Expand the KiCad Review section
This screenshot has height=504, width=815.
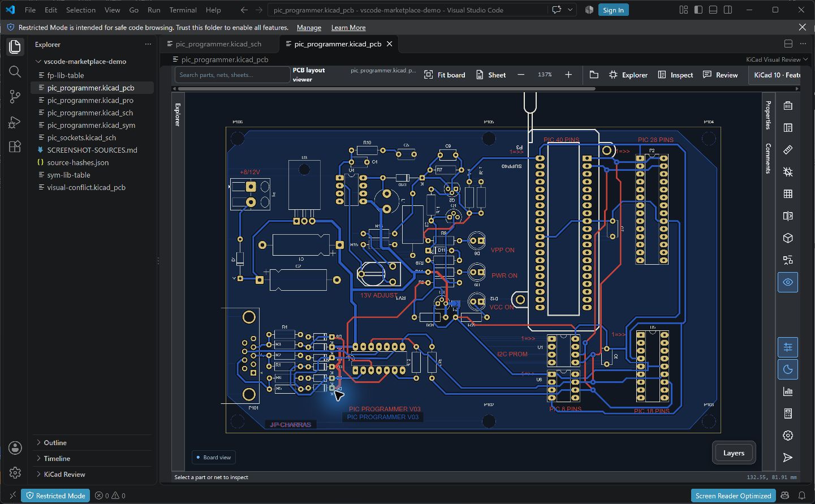[x=64, y=474]
